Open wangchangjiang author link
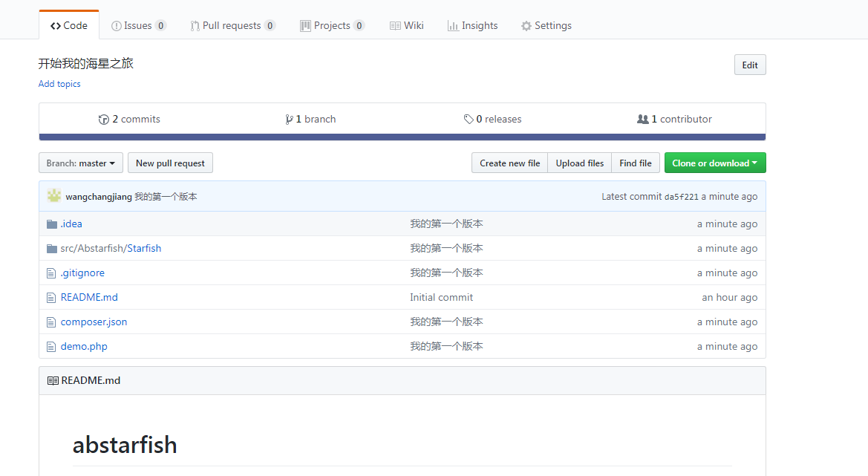This screenshot has width=868, height=476. (x=99, y=197)
